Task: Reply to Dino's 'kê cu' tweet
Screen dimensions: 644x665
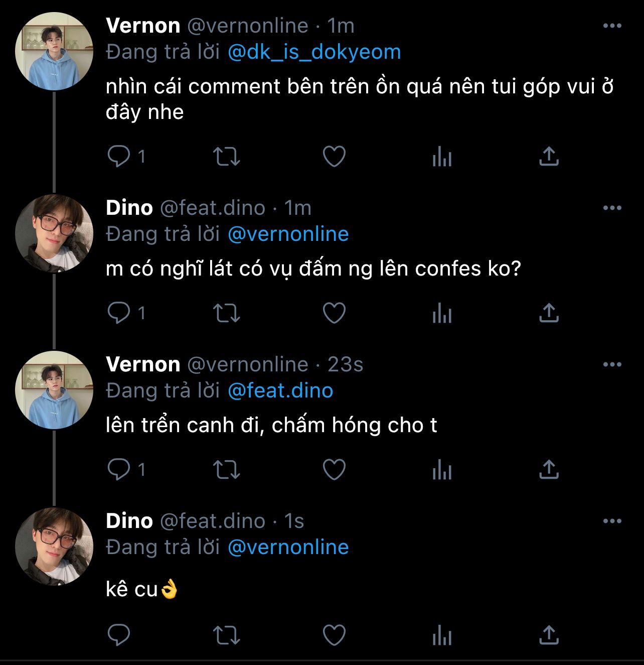Action: pyautogui.click(x=119, y=635)
